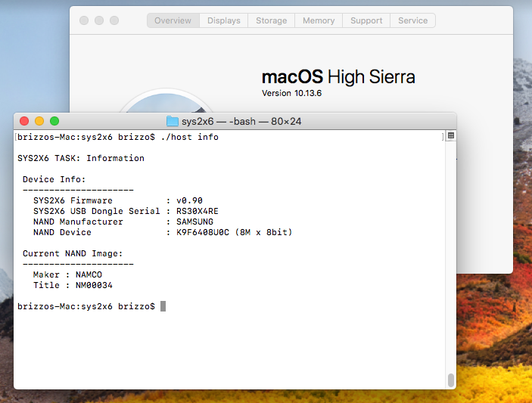The image size is (532, 403).
Task: Click the 'SYS2X6 TASK: Information' line
Action: pos(81,158)
